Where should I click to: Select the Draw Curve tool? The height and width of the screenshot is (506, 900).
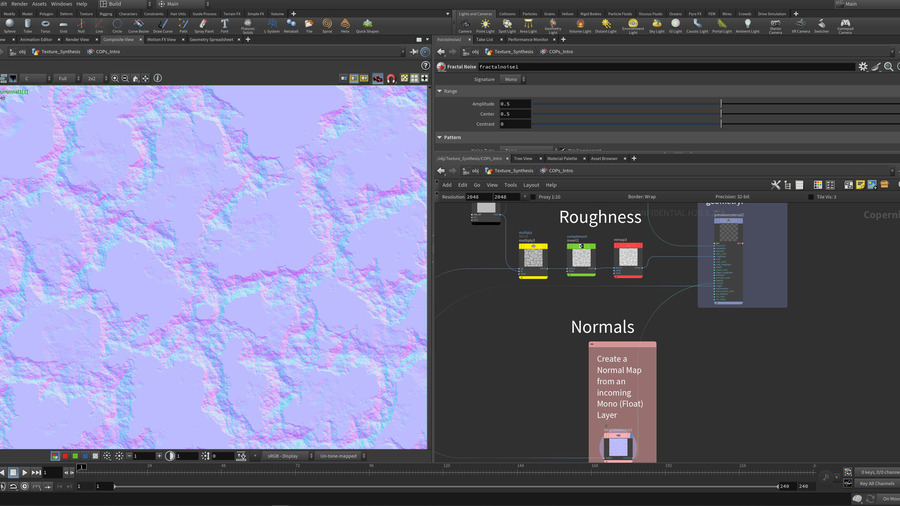162,25
